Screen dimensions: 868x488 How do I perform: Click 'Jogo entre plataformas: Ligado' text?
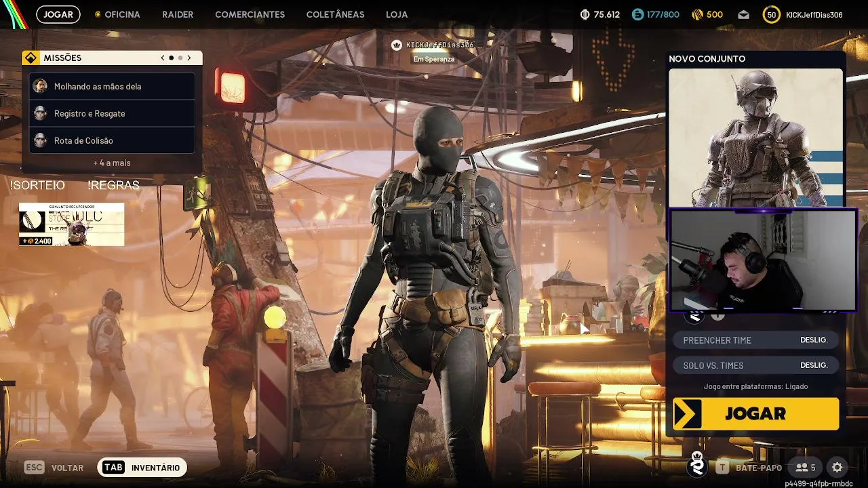pos(755,386)
